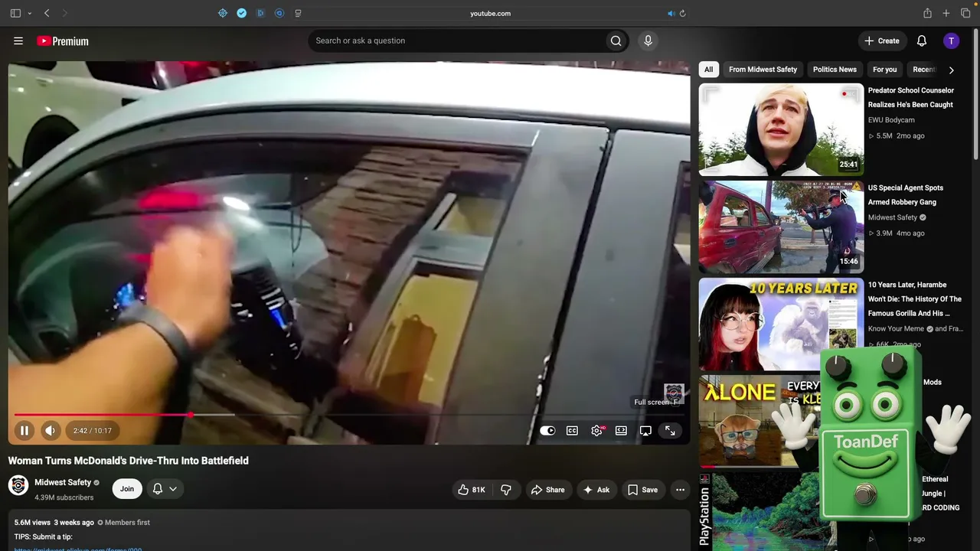Screen dimensions: 980x551
Task: Open the three-dot more actions menu
Action: pyautogui.click(x=680, y=490)
